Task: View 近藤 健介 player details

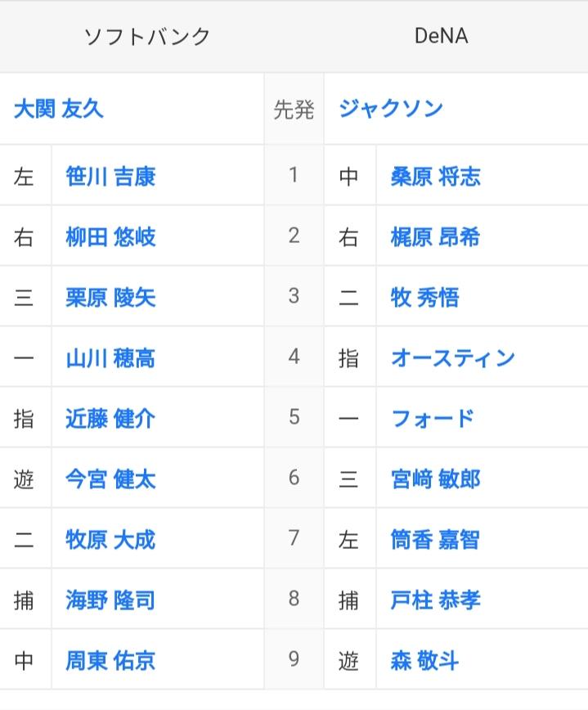Action: pos(110,419)
